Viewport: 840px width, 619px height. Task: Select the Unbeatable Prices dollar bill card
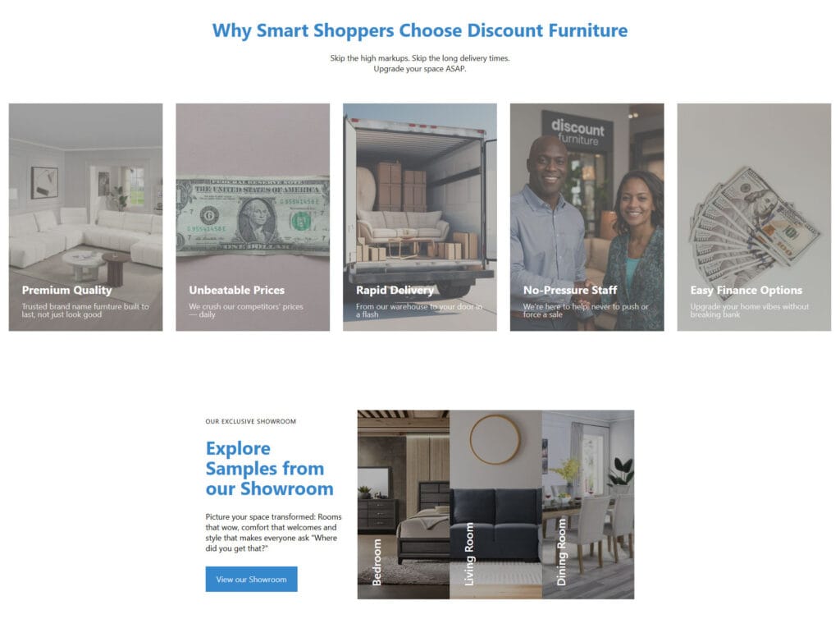(253, 217)
